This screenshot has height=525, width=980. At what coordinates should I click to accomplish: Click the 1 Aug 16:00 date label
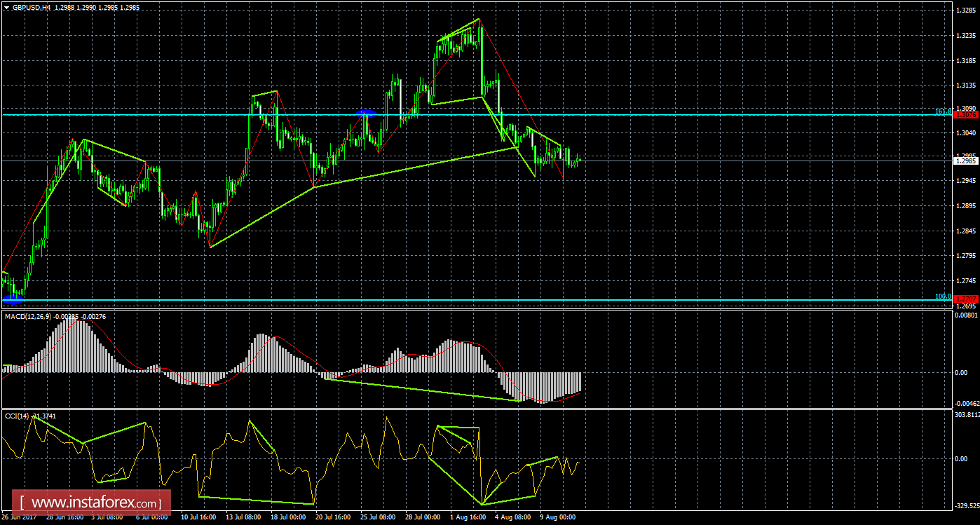coord(468,517)
